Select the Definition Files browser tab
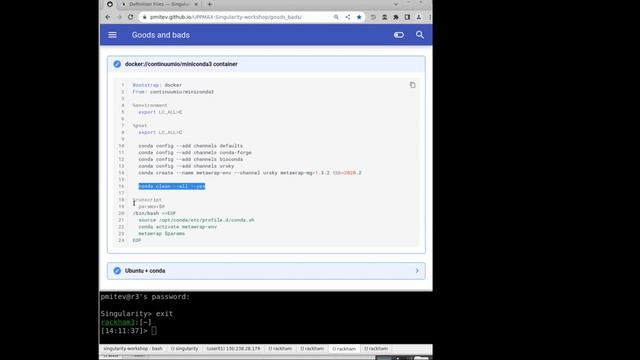This screenshot has width=640, height=360. 158,4
